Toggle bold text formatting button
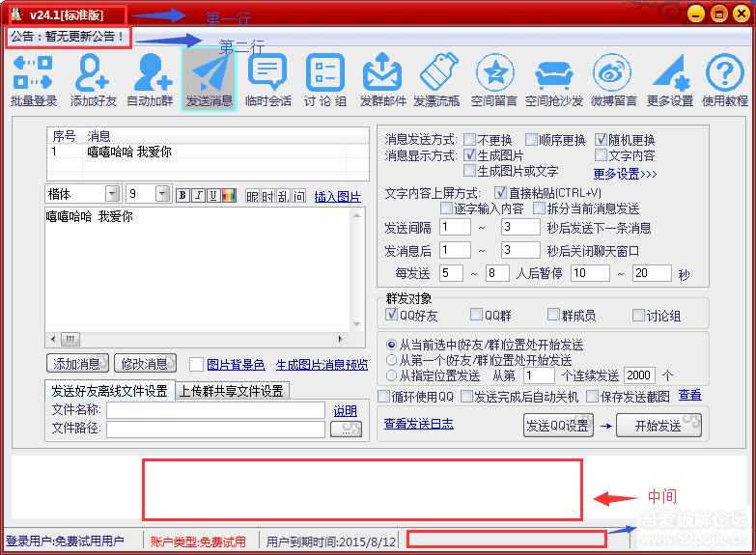Viewport: 756px width, 555px height. tap(182, 196)
